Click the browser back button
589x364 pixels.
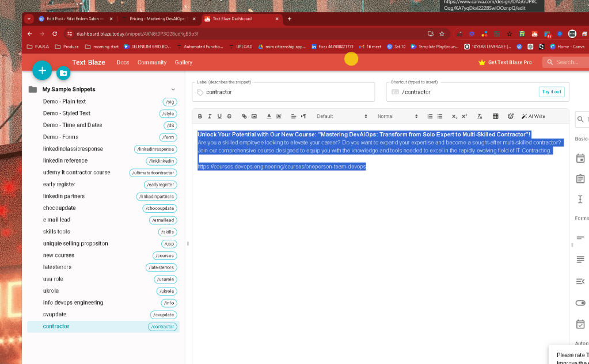tap(30, 34)
